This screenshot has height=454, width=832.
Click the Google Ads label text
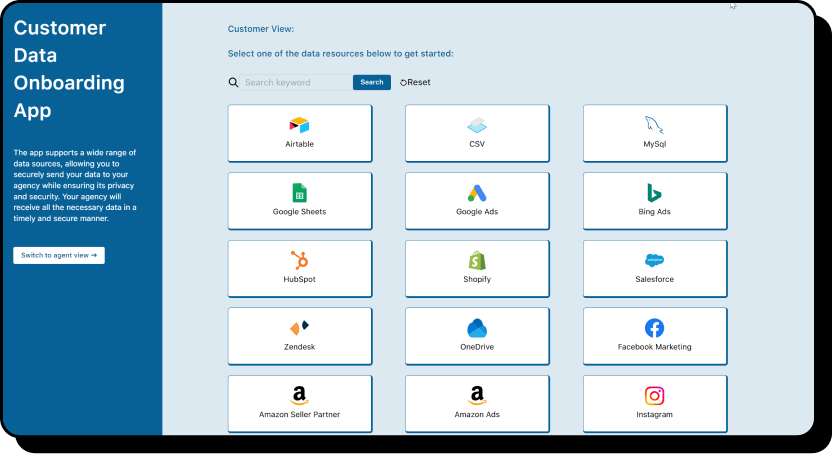pos(477,212)
